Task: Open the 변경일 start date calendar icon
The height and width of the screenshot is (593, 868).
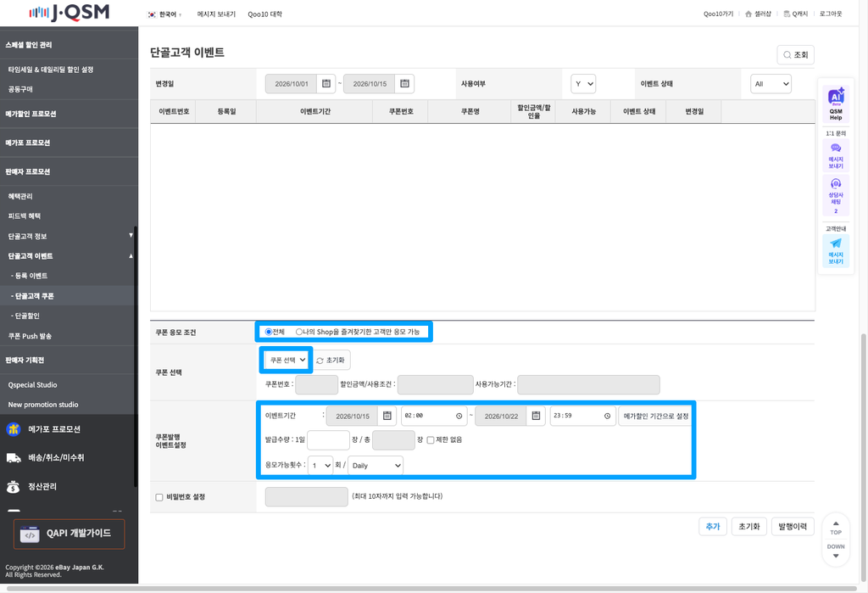Action: point(326,84)
